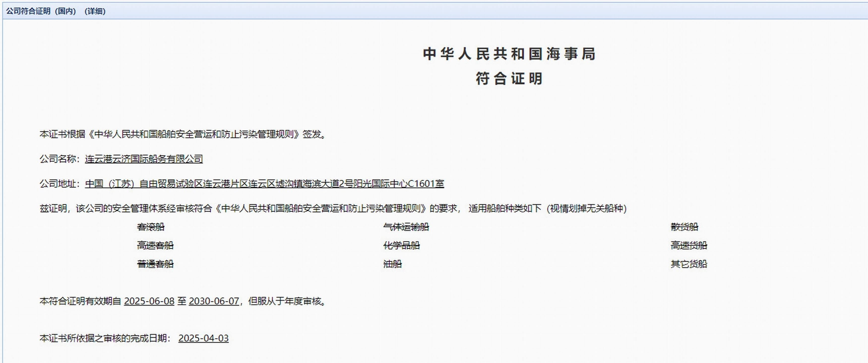Click the text 但服从于年度审核
The height and width of the screenshot is (363, 868).
[285, 301]
